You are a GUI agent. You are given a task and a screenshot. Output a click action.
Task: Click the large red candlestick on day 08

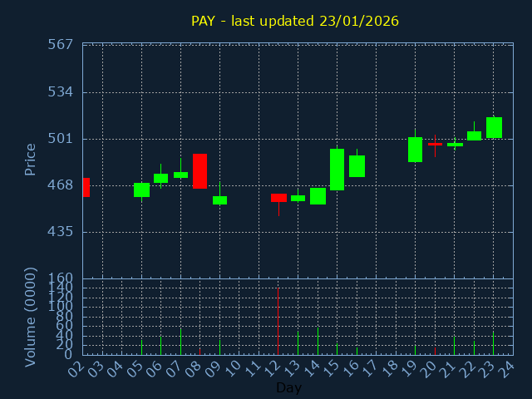(199, 171)
